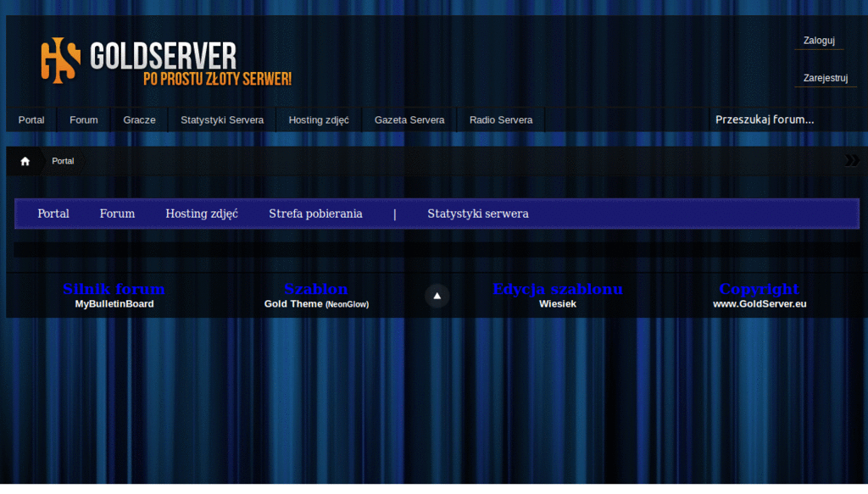Select Forum in purple bar
This screenshot has height=494, width=868.
click(x=117, y=214)
